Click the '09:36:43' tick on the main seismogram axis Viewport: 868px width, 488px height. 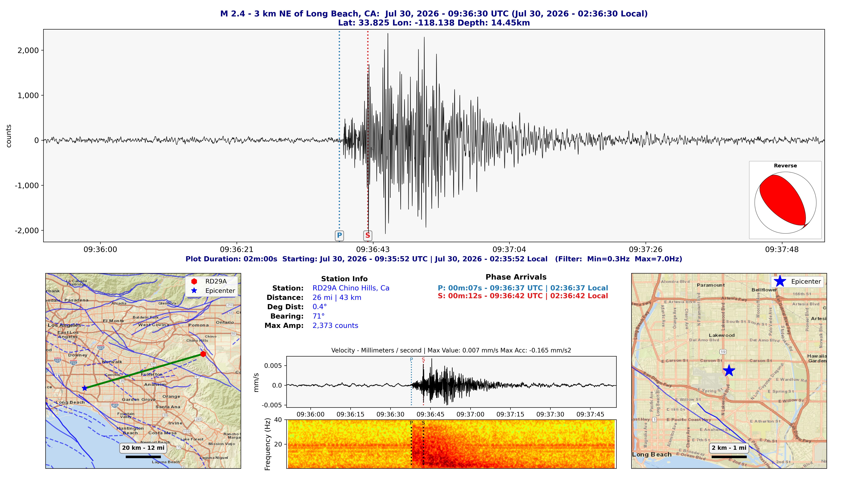pos(373,250)
